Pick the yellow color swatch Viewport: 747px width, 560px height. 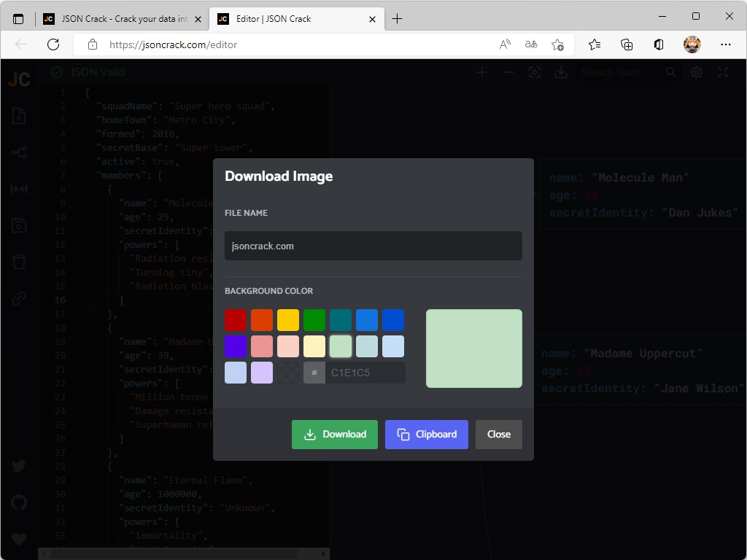pyautogui.click(x=288, y=320)
